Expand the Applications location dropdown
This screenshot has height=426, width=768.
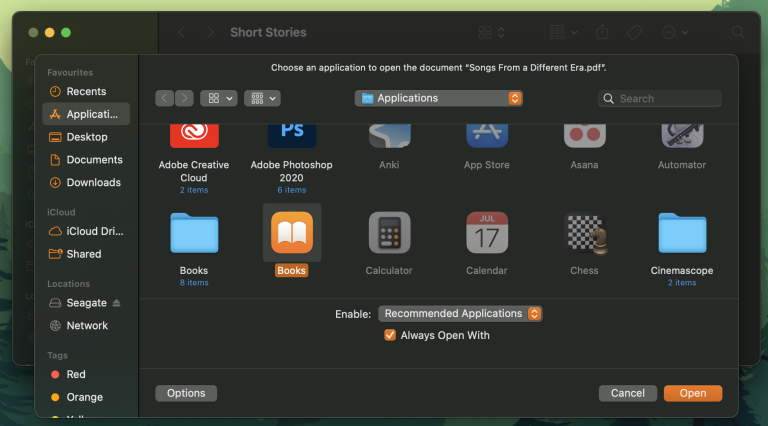point(438,98)
